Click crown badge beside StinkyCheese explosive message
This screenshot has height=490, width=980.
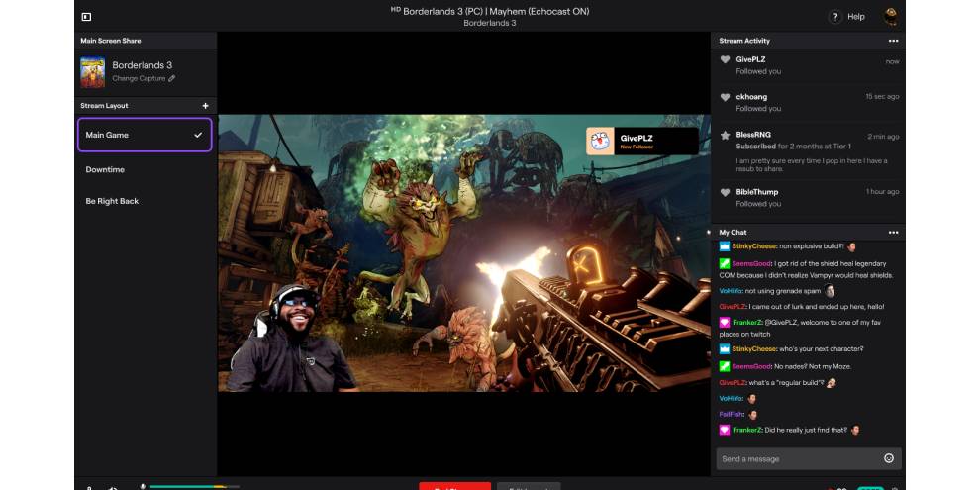pyautogui.click(x=725, y=246)
